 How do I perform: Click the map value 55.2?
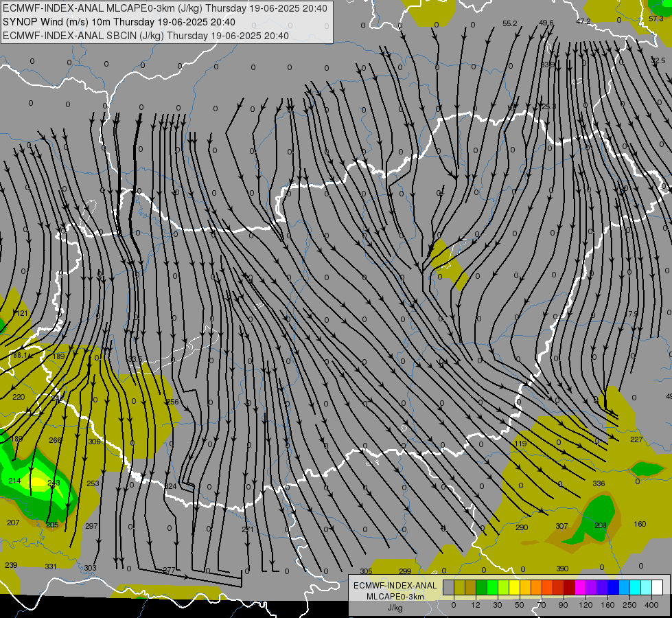tap(510, 23)
